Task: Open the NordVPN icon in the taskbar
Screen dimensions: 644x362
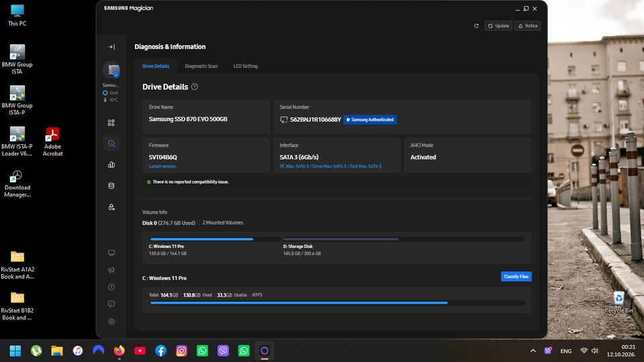Action: (x=99, y=351)
